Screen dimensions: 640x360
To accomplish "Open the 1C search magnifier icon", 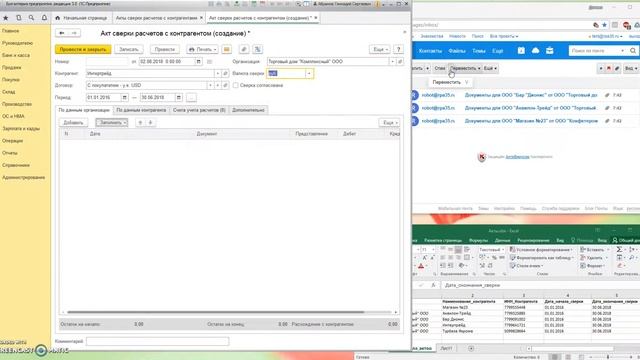I will (31, 18).
